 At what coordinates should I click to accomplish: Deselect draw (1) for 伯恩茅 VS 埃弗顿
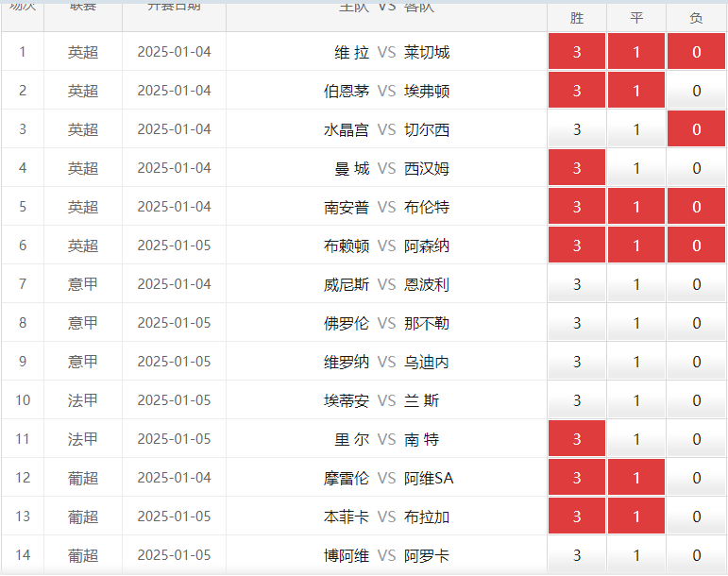click(x=636, y=90)
